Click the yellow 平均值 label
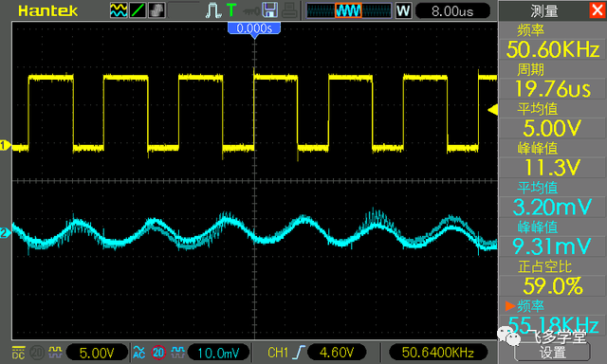Screen dimensions: 607x364 pos(538,109)
